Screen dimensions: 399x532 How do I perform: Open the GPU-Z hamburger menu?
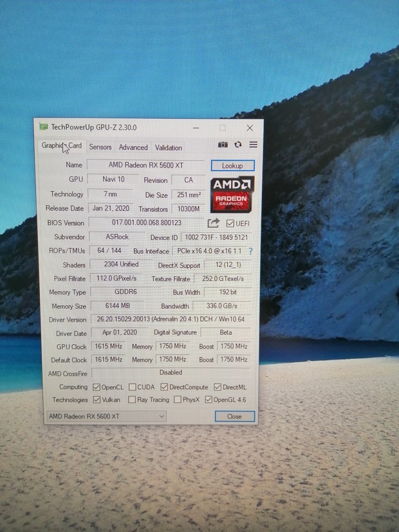pos(253,145)
